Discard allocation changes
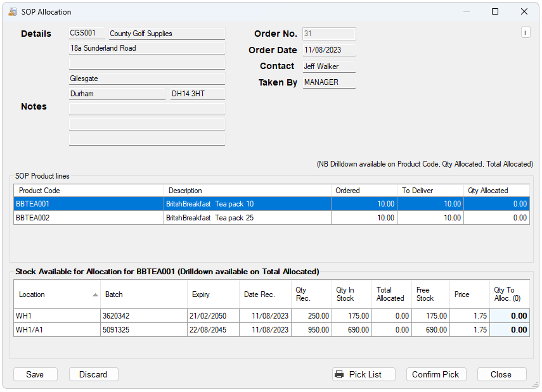This screenshot has height=392, width=542. (93, 374)
